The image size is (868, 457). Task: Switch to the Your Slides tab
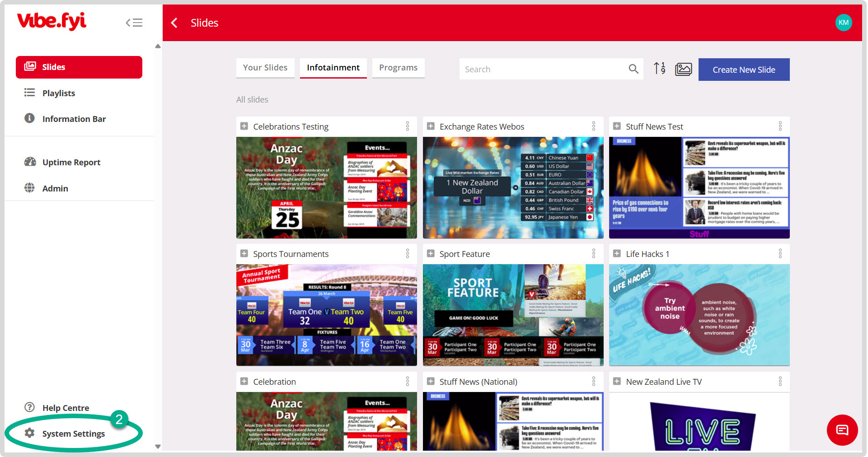(265, 68)
